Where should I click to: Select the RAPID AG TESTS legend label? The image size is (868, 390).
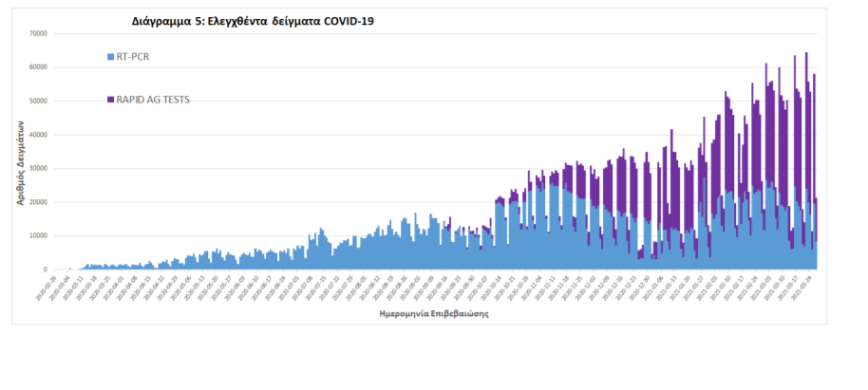tap(153, 99)
